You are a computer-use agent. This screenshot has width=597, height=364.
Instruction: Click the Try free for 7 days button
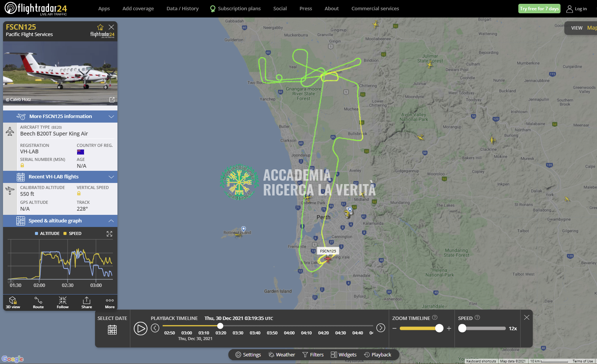tap(539, 9)
